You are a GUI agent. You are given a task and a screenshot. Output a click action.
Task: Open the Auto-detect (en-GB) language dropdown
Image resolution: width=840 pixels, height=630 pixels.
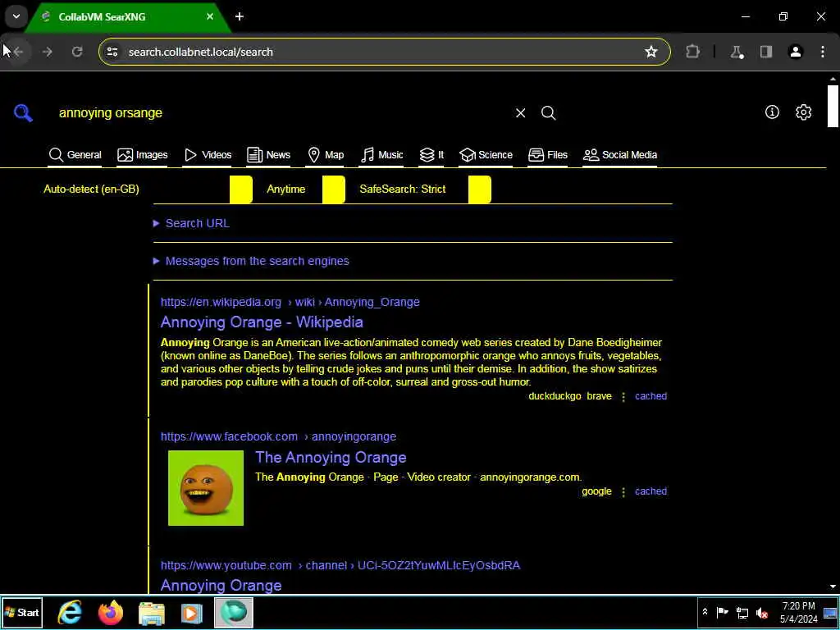tap(148, 189)
